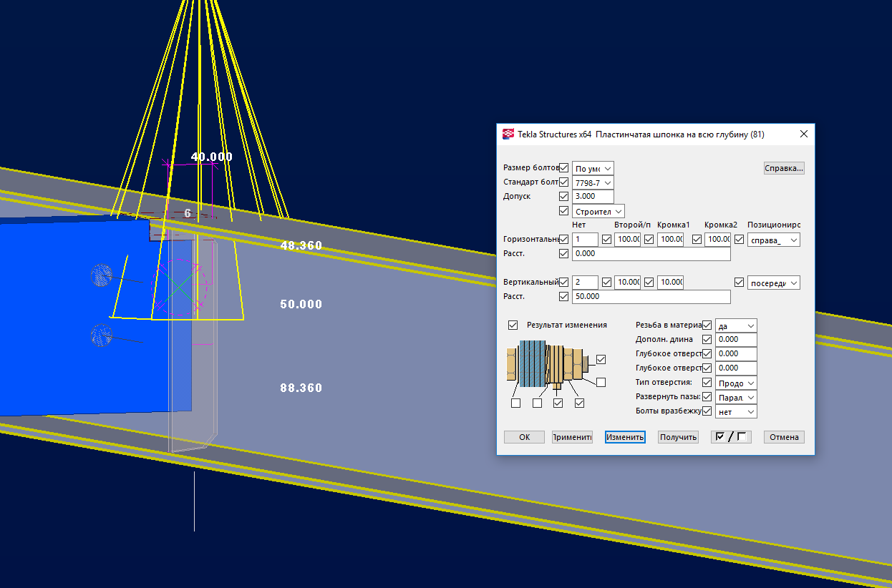Enable the leftmost empty checkbox under bolt diagram
The image size is (892, 588).
[515, 403]
